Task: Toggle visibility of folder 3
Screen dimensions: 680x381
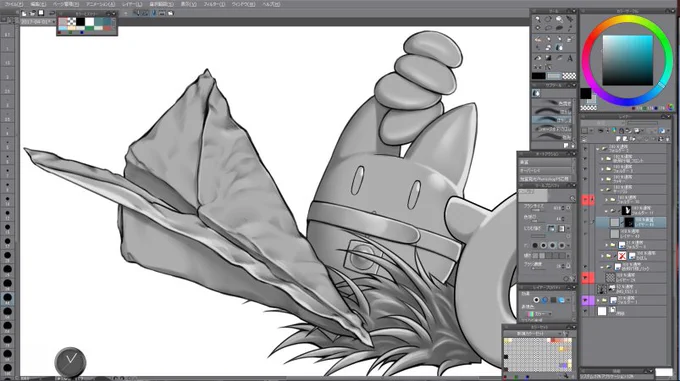Action: pyautogui.click(x=585, y=169)
